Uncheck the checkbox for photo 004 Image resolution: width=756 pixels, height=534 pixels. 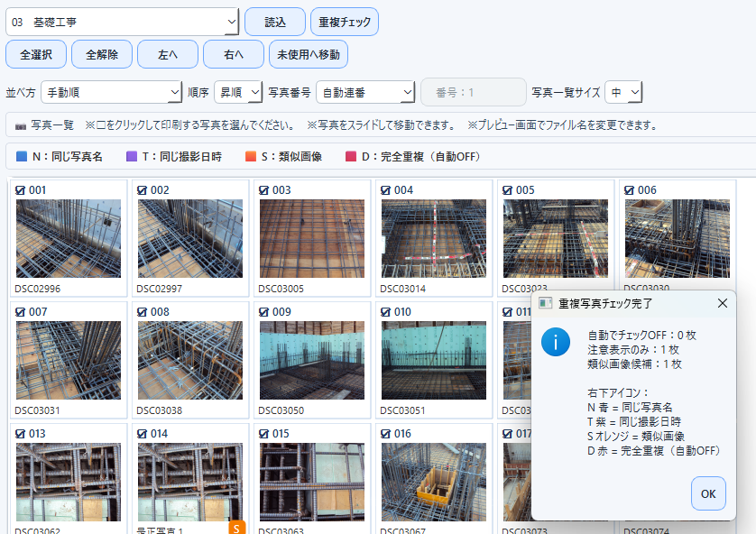[x=386, y=190]
